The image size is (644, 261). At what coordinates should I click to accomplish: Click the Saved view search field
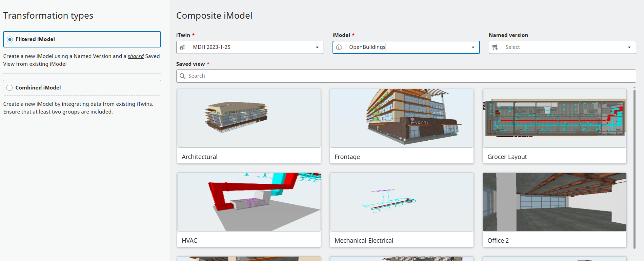point(407,76)
